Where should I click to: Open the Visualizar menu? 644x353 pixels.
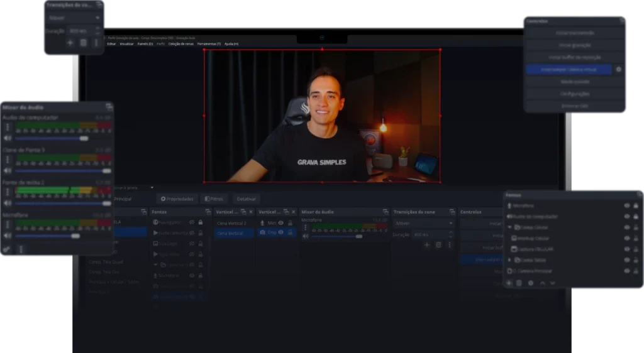(x=126, y=44)
